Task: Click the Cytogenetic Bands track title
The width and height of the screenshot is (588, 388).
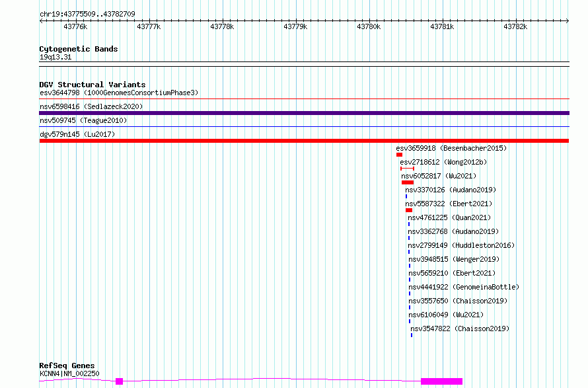Action: tap(79, 49)
